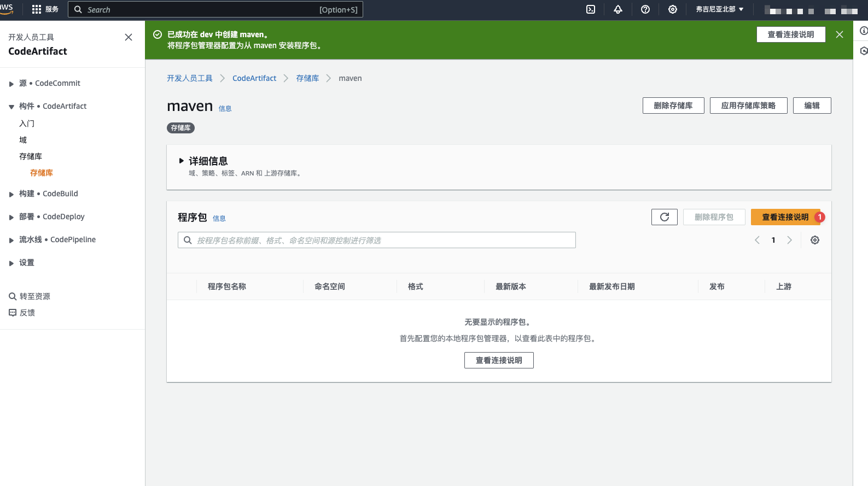Screen dimensions: 868x486
Task: Click 存储库 breadcrumb link
Action: click(x=307, y=78)
